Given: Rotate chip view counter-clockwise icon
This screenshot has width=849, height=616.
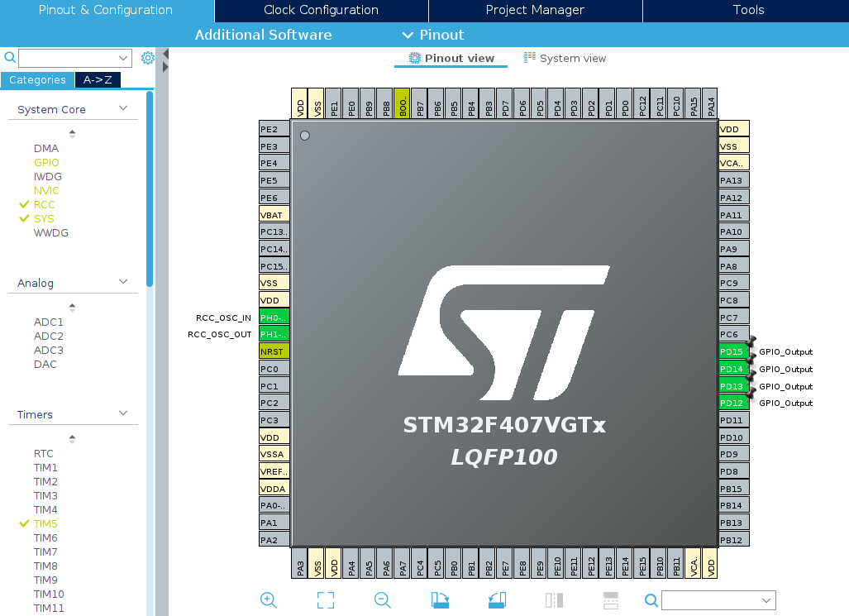Looking at the screenshot, I should (497, 600).
